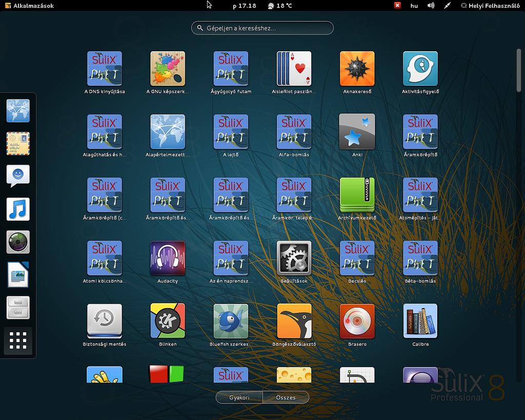The image size is (525, 420).
Task: Switch to the Gyakori tab
Action: [239, 397]
